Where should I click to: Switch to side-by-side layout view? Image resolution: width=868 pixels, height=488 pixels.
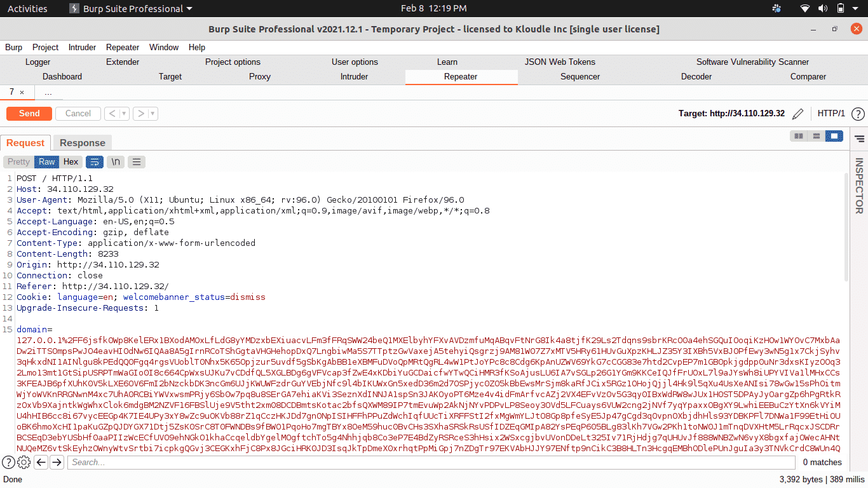(x=799, y=136)
